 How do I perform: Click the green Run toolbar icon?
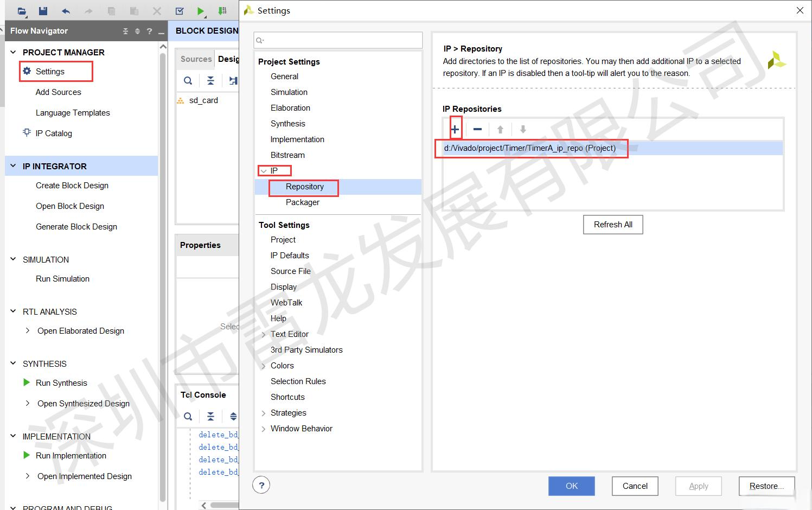pyautogui.click(x=201, y=11)
